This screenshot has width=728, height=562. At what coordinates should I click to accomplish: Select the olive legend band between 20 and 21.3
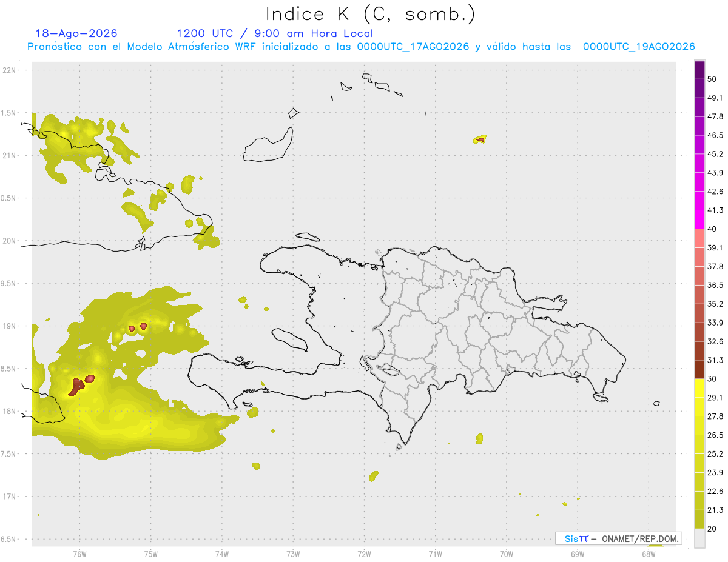tap(700, 519)
